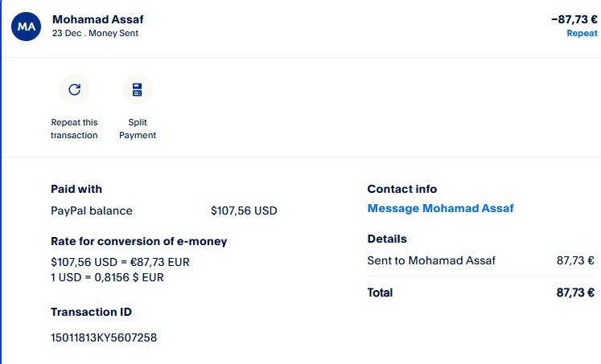This screenshot has width=601, height=364.
Task: Click the "Rate for conversion of e-money" heading
Action: [138, 241]
